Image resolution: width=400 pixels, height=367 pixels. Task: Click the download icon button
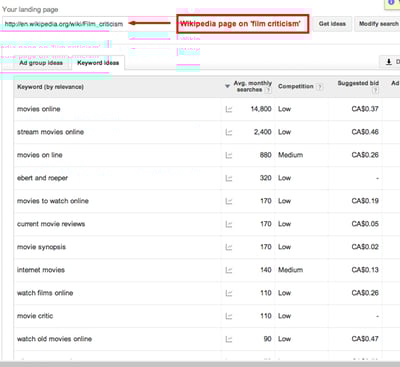point(390,62)
